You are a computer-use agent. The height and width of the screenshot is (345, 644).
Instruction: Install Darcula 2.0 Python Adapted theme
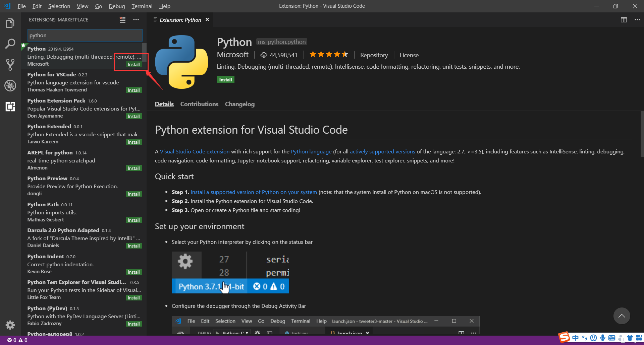(x=134, y=246)
